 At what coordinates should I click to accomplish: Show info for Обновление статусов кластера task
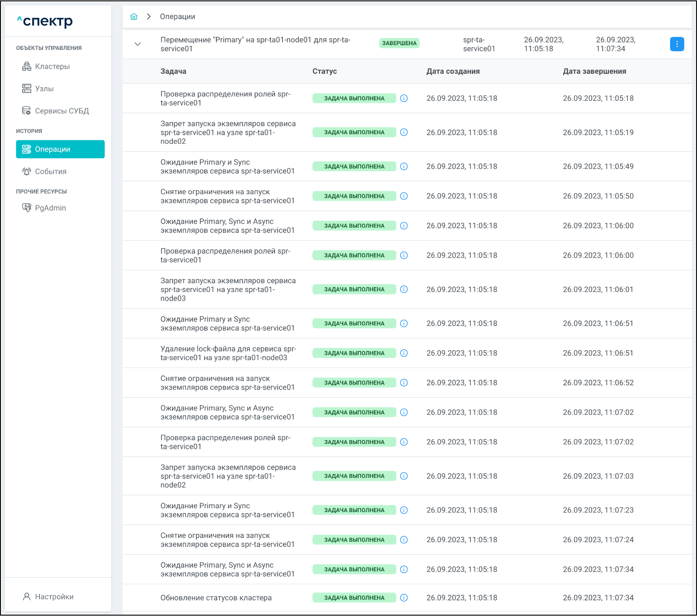[x=404, y=598]
